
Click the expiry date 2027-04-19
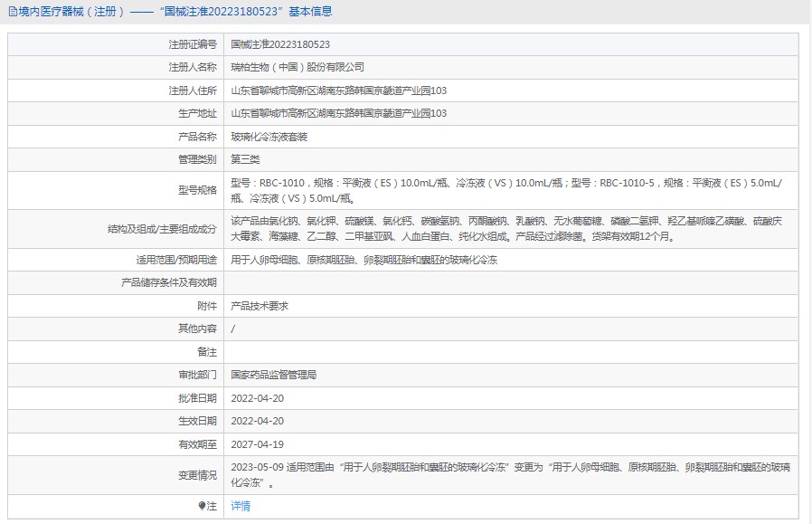point(258,444)
